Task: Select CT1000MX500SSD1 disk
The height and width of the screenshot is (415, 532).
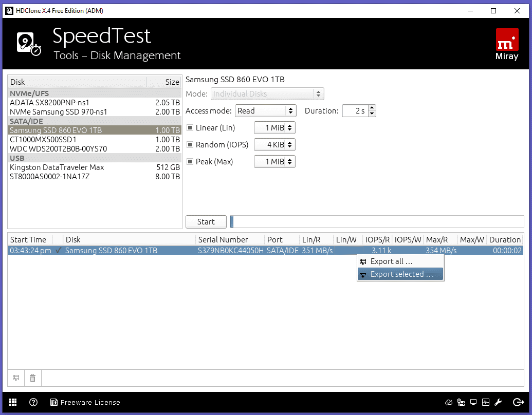Action: click(x=95, y=140)
